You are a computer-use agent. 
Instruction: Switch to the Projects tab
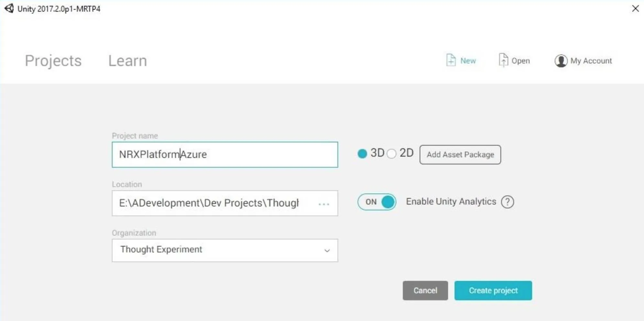pos(53,61)
